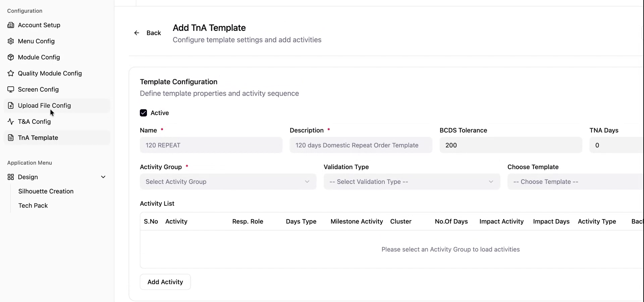The image size is (644, 302).
Task: Open Silhouette Creation menu item
Action: pos(46,191)
